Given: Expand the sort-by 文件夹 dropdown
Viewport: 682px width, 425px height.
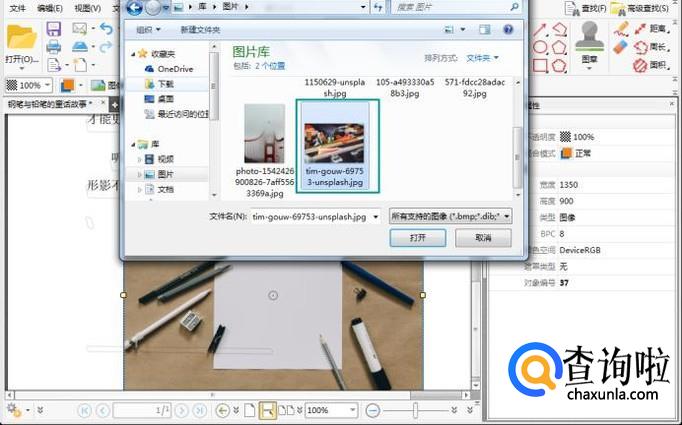Looking at the screenshot, I should [x=488, y=58].
